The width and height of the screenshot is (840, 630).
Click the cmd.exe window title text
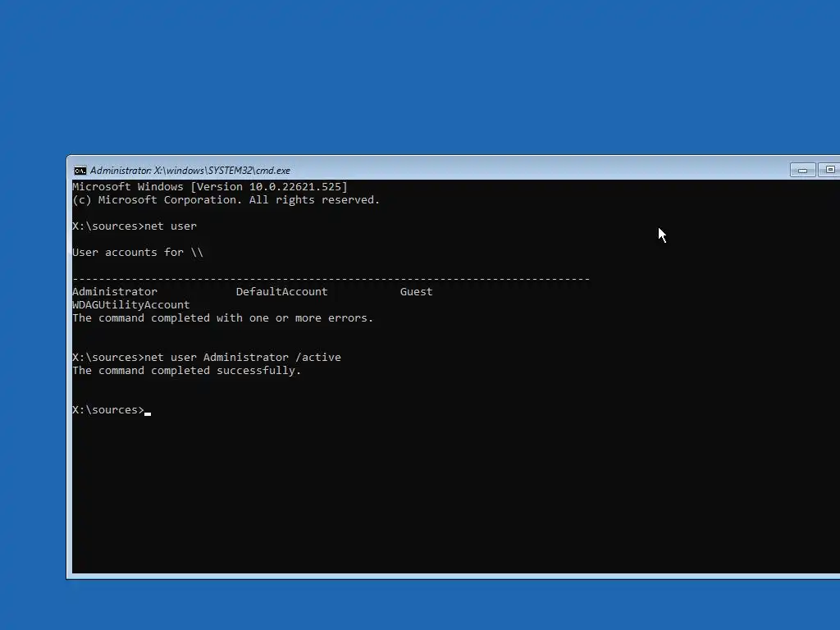(190, 171)
